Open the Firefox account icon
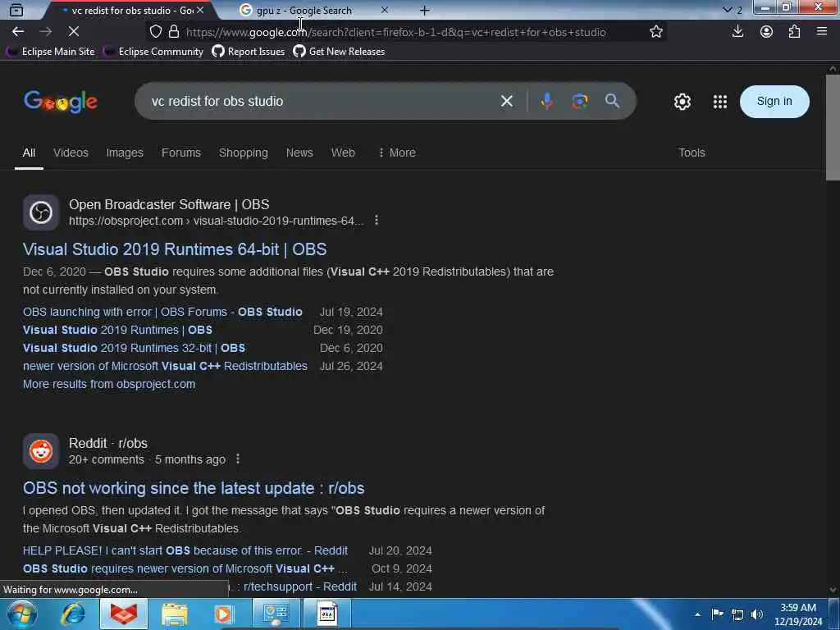Screen dimensions: 840x630 [x=766, y=32]
